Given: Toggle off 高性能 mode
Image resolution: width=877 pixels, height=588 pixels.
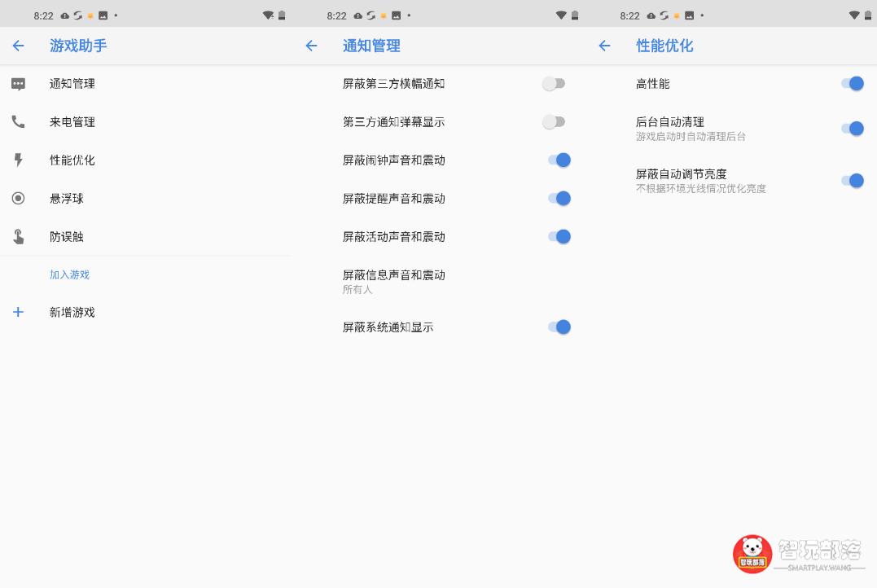Looking at the screenshot, I should click(x=853, y=83).
